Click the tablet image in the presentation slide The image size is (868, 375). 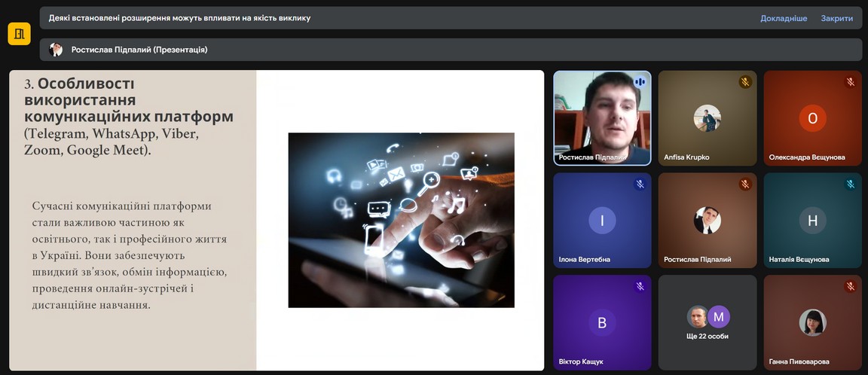(401, 220)
